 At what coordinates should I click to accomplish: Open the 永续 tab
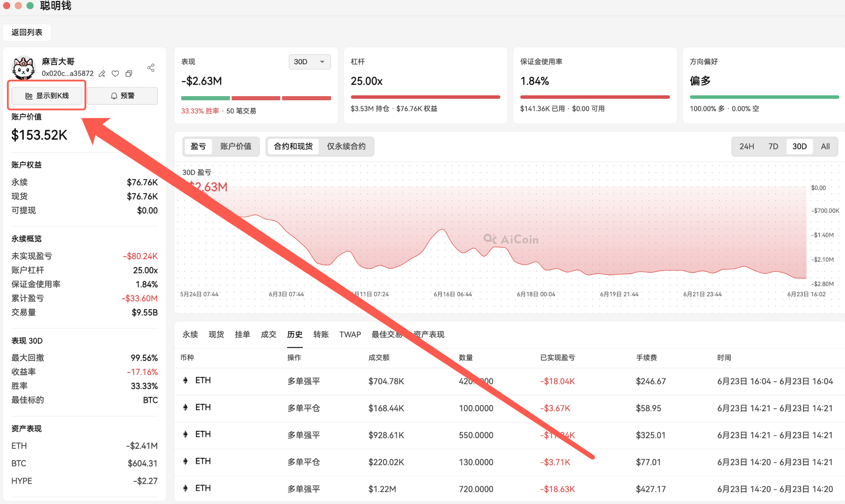tap(190, 334)
